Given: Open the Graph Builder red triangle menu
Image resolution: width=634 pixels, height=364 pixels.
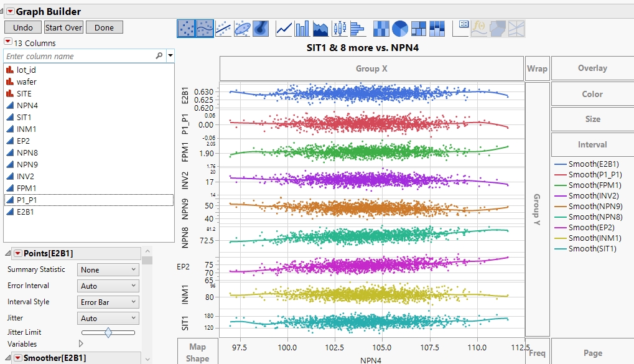Looking at the screenshot, I should (10, 11).
